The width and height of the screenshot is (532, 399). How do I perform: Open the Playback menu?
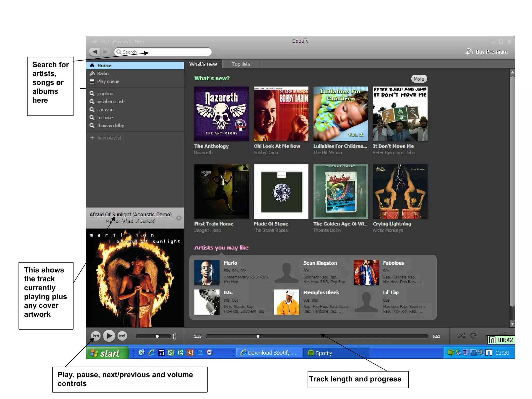pyautogui.click(x=122, y=42)
